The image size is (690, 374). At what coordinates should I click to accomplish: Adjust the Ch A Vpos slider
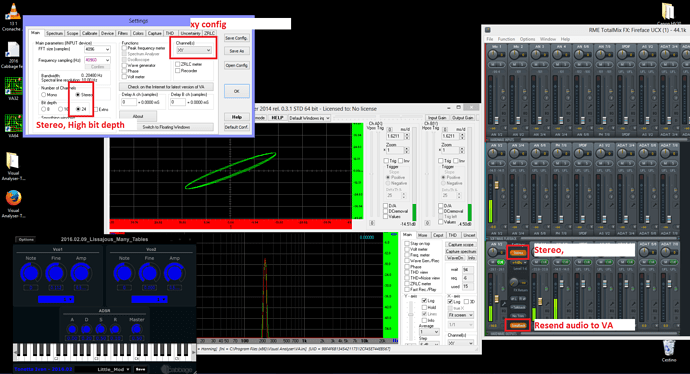(x=371, y=175)
